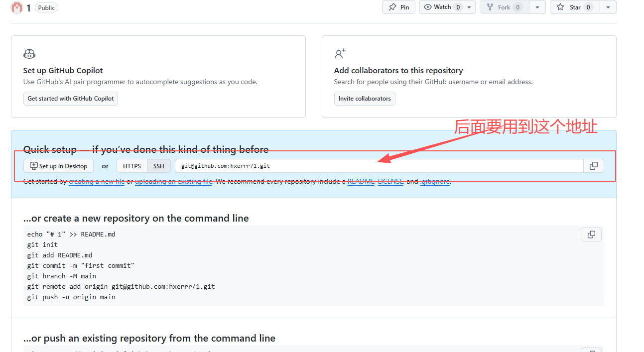Open the creating a new file link
This screenshot has height=352, width=644.
click(97, 182)
